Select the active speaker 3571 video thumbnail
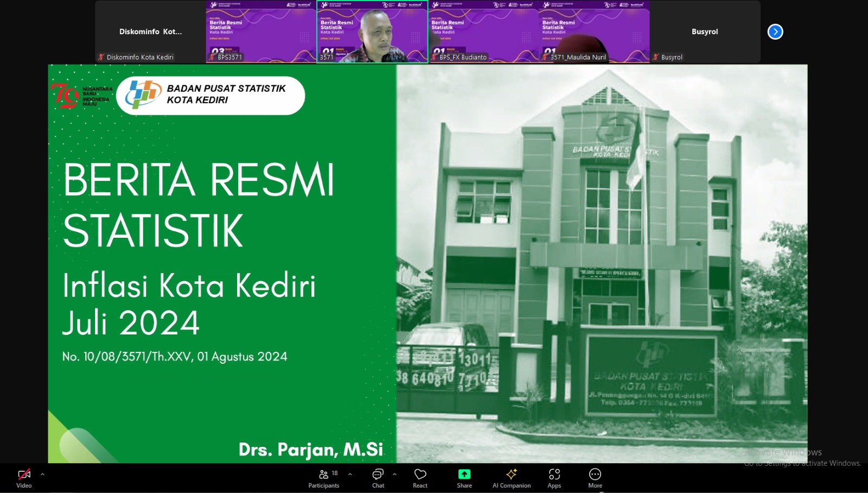868x493 pixels. pyautogui.click(x=372, y=31)
